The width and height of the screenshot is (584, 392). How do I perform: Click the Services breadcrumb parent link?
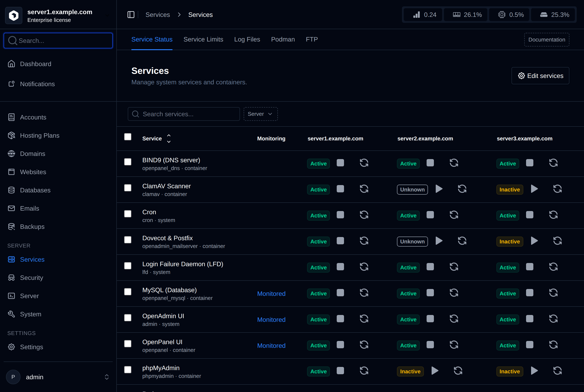tap(158, 15)
